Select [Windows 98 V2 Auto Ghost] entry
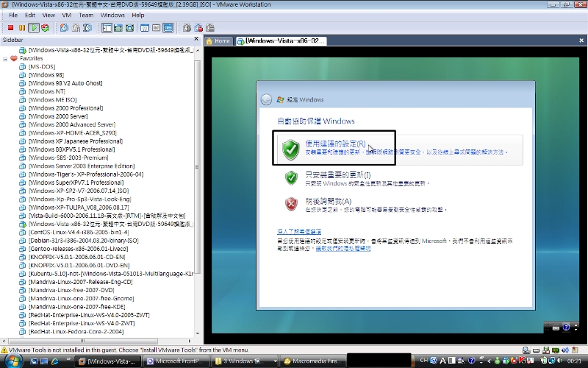 (65, 83)
